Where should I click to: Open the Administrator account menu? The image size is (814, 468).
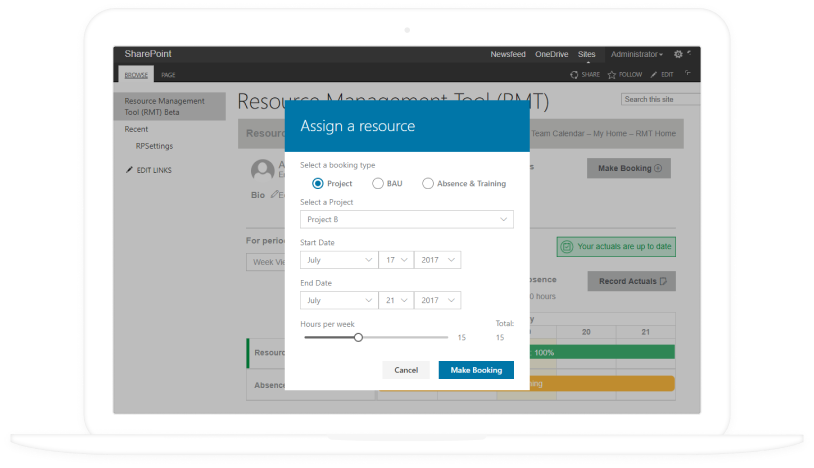point(636,54)
